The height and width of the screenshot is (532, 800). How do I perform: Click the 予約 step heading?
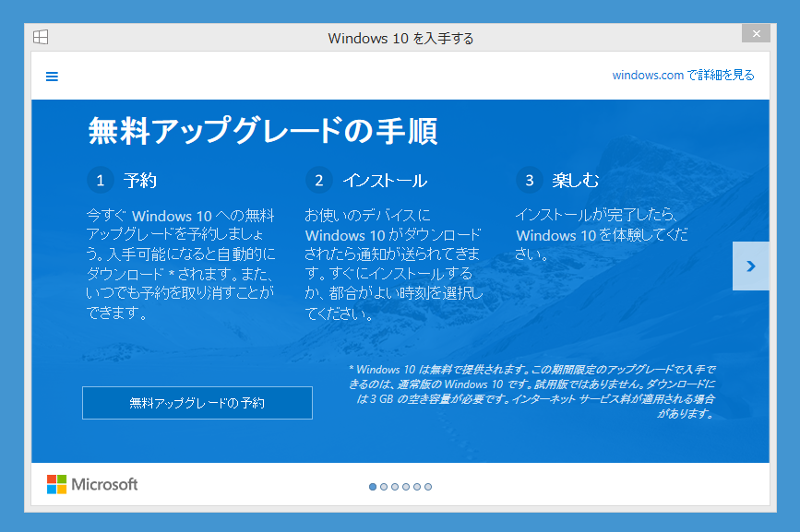click(140, 181)
